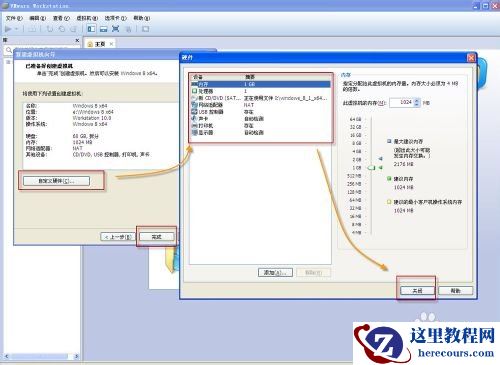Click the console view icon at toolbar end
The height and width of the screenshot is (365, 500).
point(146,29)
